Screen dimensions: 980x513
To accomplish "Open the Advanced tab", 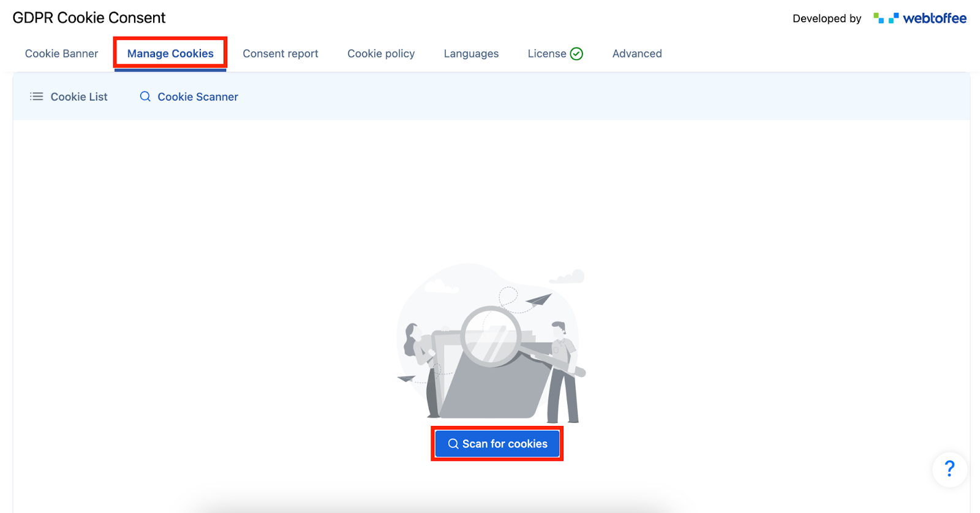I will tap(637, 54).
